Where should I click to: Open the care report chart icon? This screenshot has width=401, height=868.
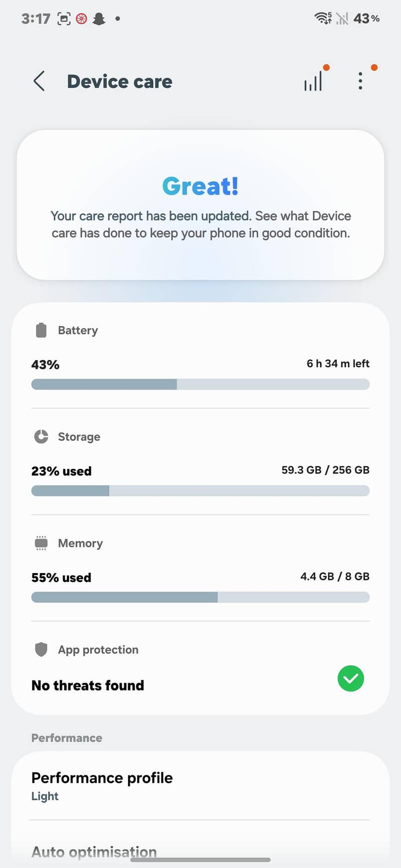313,81
